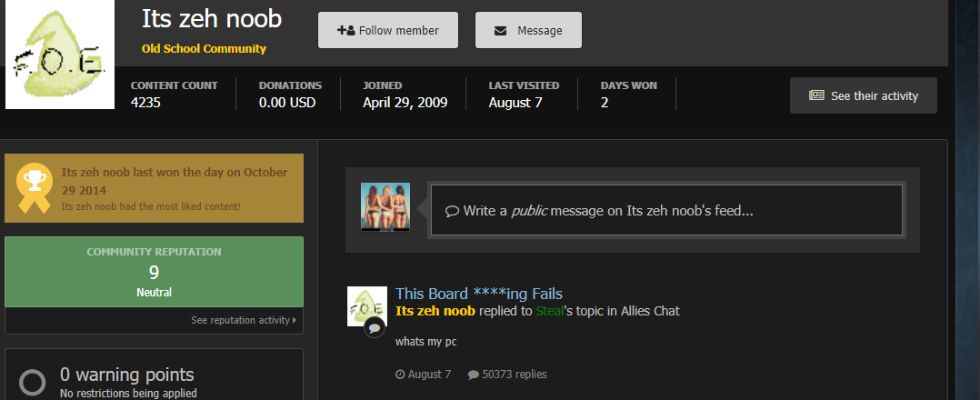980x400 pixels.
Task: Click the Neutral reputation label
Action: (x=154, y=293)
